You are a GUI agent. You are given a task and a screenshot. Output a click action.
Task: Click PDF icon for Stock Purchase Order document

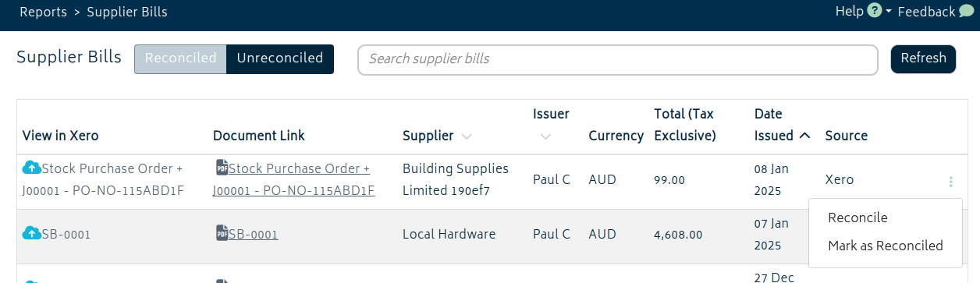point(222,167)
